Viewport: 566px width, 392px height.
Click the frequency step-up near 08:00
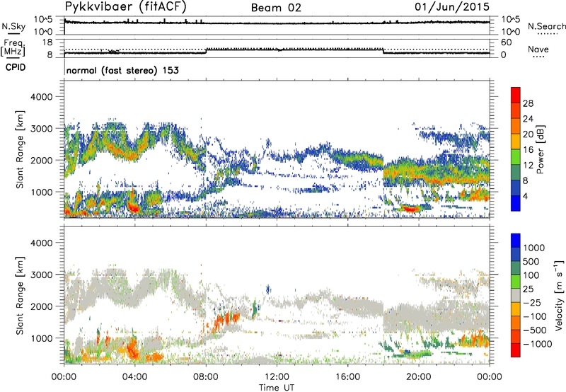click(206, 51)
